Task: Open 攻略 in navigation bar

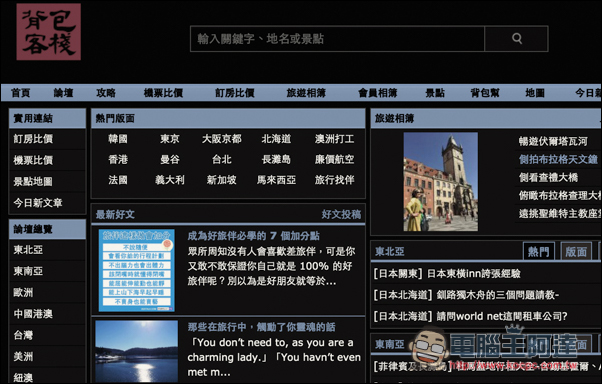Action: (x=106, y=93)
